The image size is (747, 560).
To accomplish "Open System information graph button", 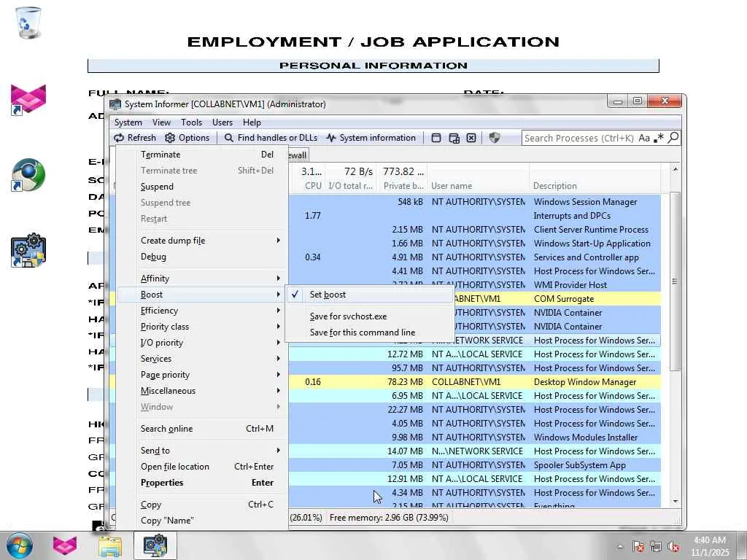I will point(371,138).
